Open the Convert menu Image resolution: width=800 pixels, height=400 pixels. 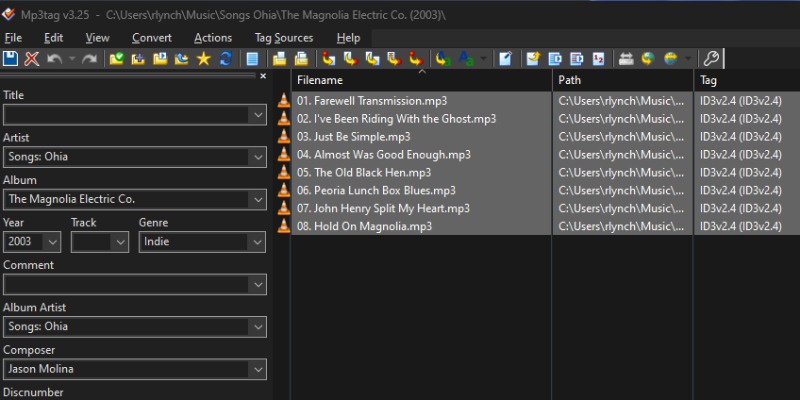point(152,38)
